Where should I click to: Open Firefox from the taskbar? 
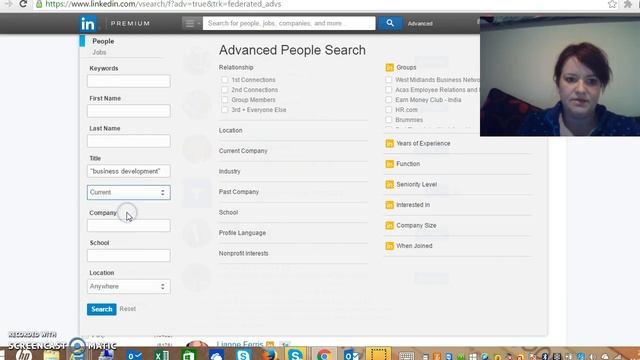pyautogui.click(x=269, y=354)
